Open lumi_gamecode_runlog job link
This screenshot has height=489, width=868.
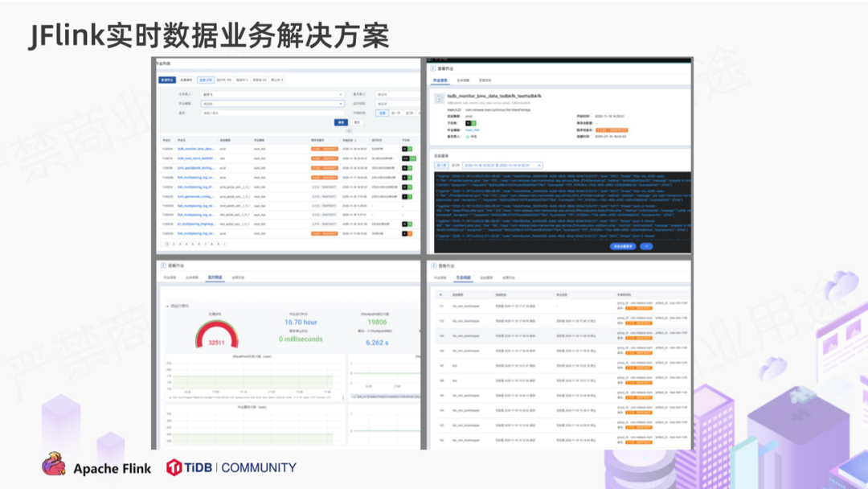pos(195,196)
